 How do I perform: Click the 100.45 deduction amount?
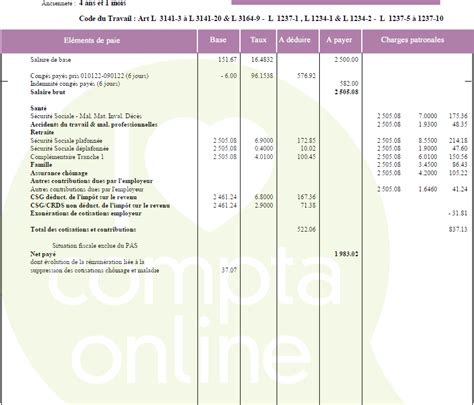[x=306, y=157]
